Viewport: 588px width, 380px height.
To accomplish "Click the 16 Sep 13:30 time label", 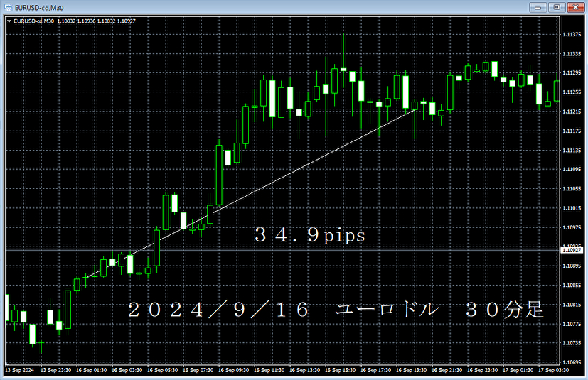I will tap(304, 370).
